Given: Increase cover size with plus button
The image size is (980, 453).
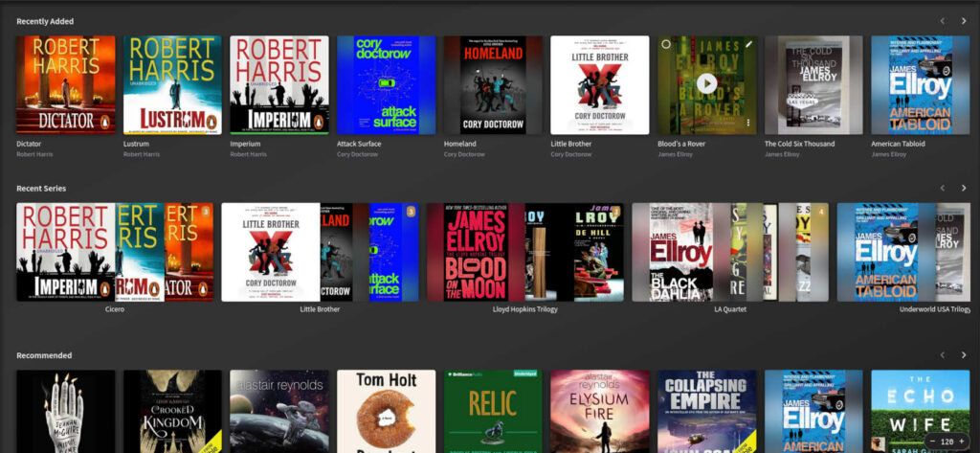Looking at the screenshot, I should click(962, 442).
